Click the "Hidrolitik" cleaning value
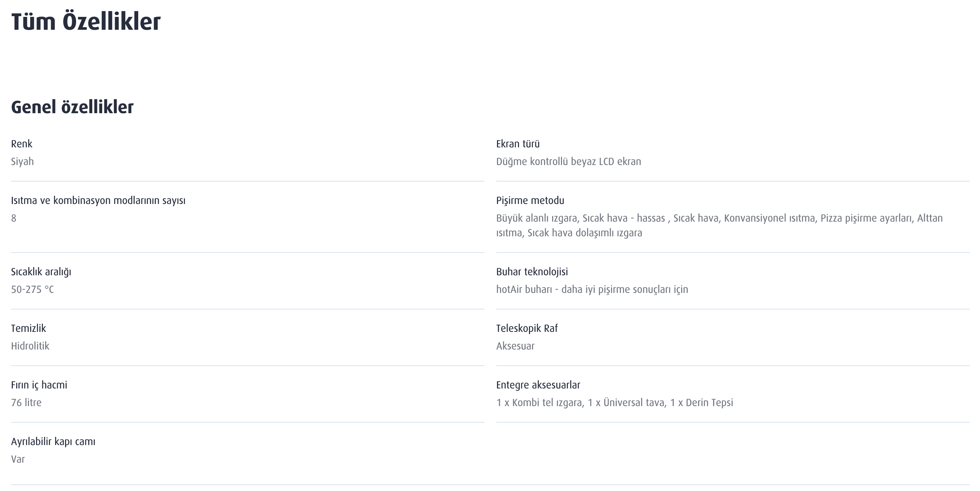980x491 pixels. (30, 346)
